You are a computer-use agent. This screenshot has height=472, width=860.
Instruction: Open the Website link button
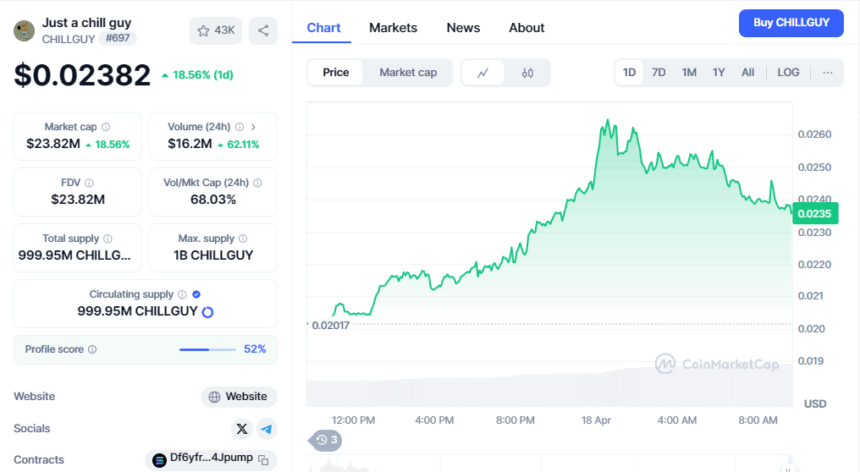(x=239, y=396)
